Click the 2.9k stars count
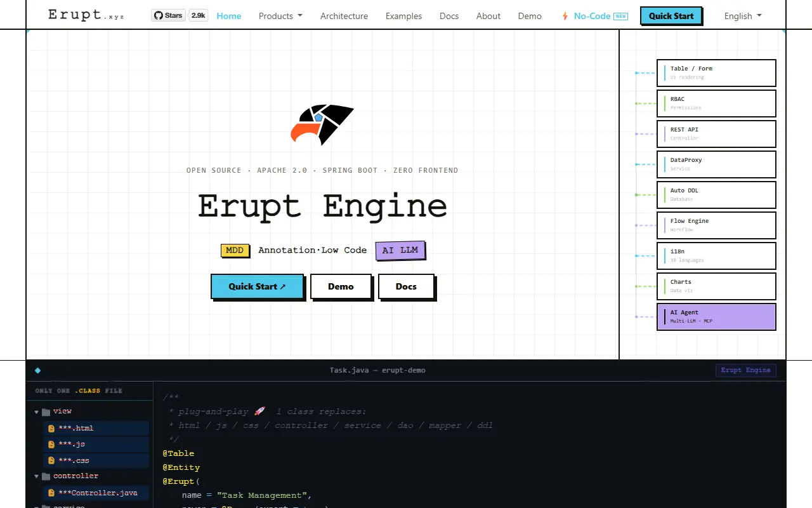This screenshot has width=812, height=508. point(199,15)
